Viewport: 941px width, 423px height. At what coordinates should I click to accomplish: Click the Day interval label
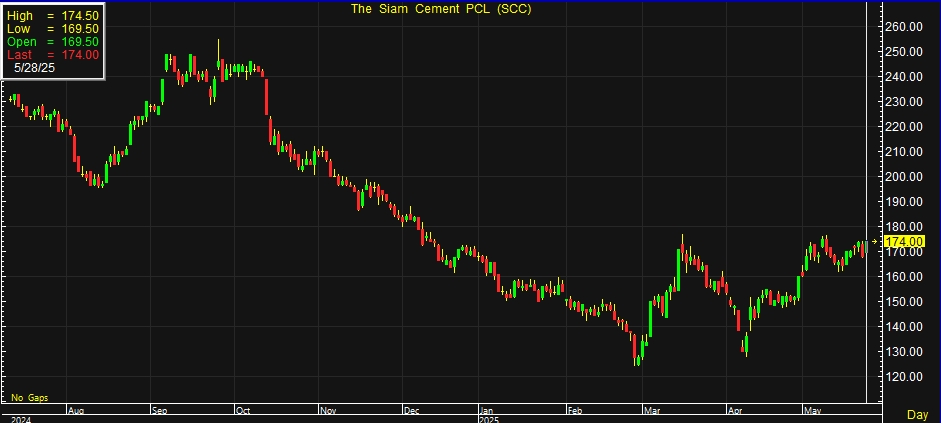coord(916,414)
